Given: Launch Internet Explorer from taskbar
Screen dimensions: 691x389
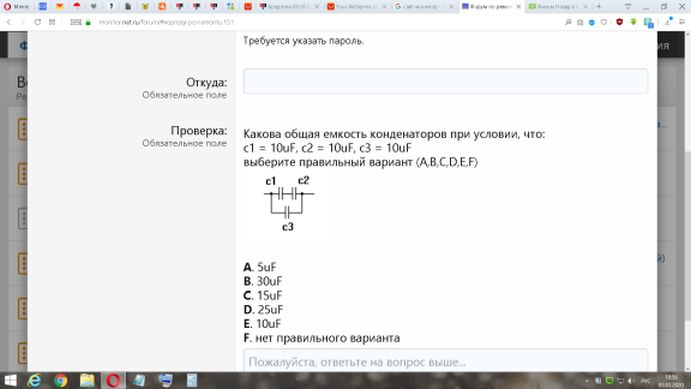Looking at the screenshot, I should (34, 381).
